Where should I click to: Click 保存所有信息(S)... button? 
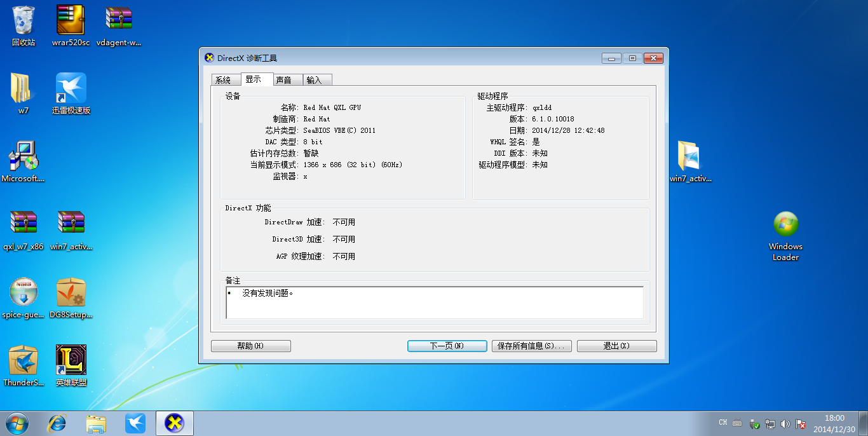531,346
